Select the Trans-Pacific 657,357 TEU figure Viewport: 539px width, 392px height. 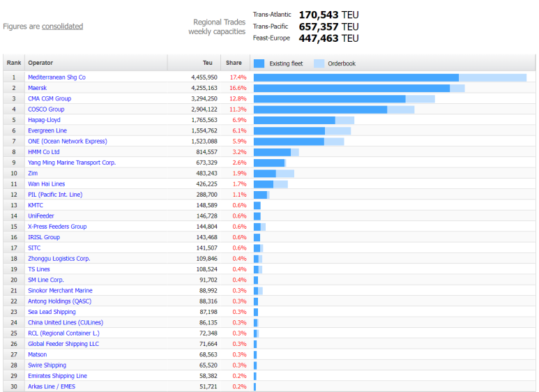click(x=328, y=27)
